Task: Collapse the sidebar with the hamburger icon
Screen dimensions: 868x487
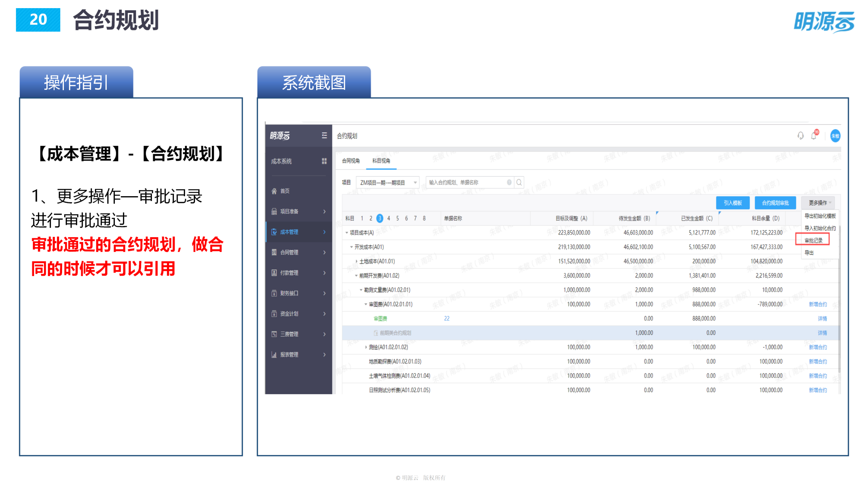Action: [x=324, y=136]
